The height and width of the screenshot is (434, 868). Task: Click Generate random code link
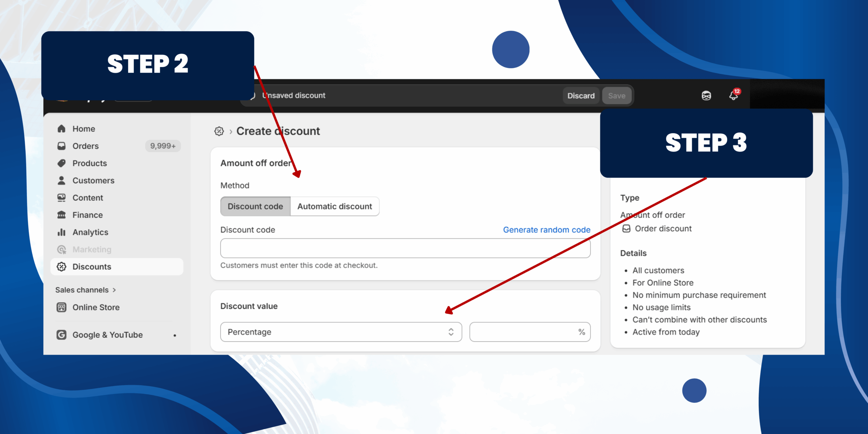click(x=547, y=230)
